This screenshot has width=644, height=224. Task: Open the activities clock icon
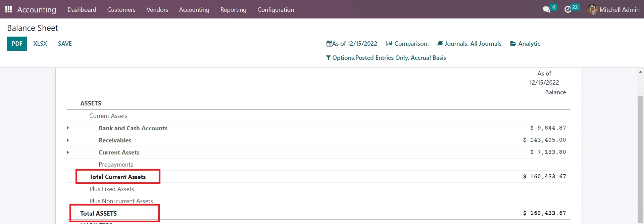(x=567, y=9)
